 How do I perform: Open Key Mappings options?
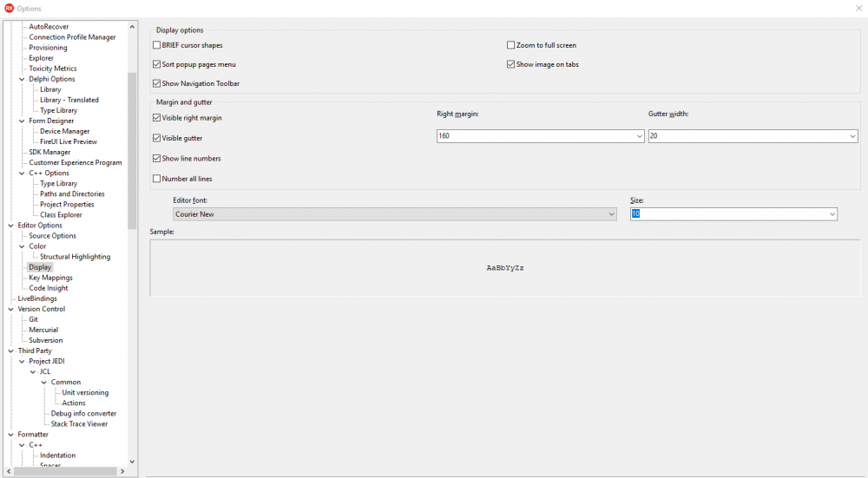[x=50, y=278]
